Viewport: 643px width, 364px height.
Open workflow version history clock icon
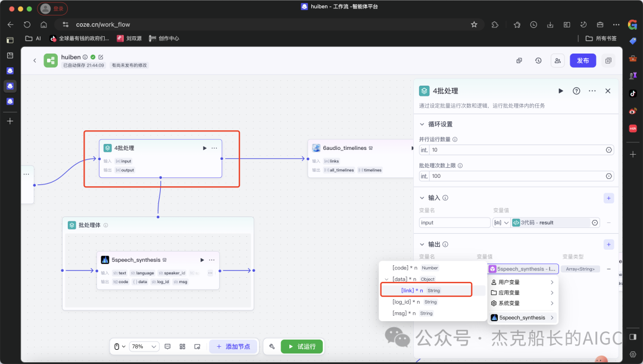(538, 61)
